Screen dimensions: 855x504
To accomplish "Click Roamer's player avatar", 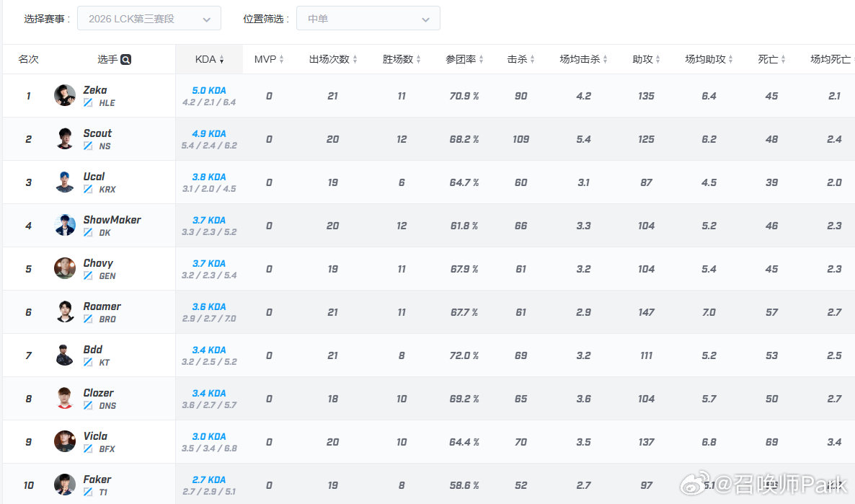I will pyautogui.click(x=65, y=311).
